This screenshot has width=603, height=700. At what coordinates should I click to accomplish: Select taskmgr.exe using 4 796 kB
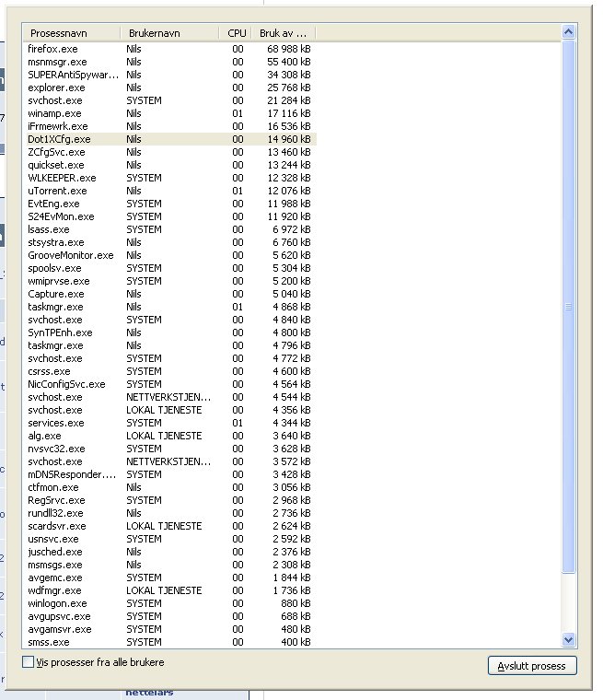[x=169, y=345]
